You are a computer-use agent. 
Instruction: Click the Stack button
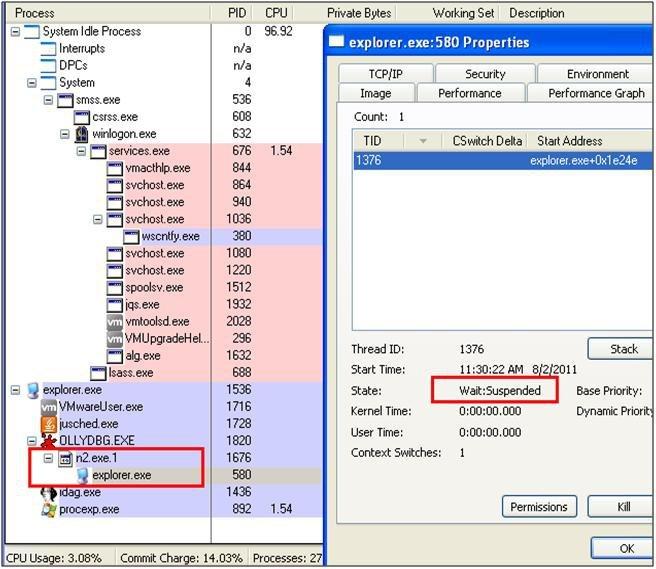pyautogui.click(x=620, y=349)
